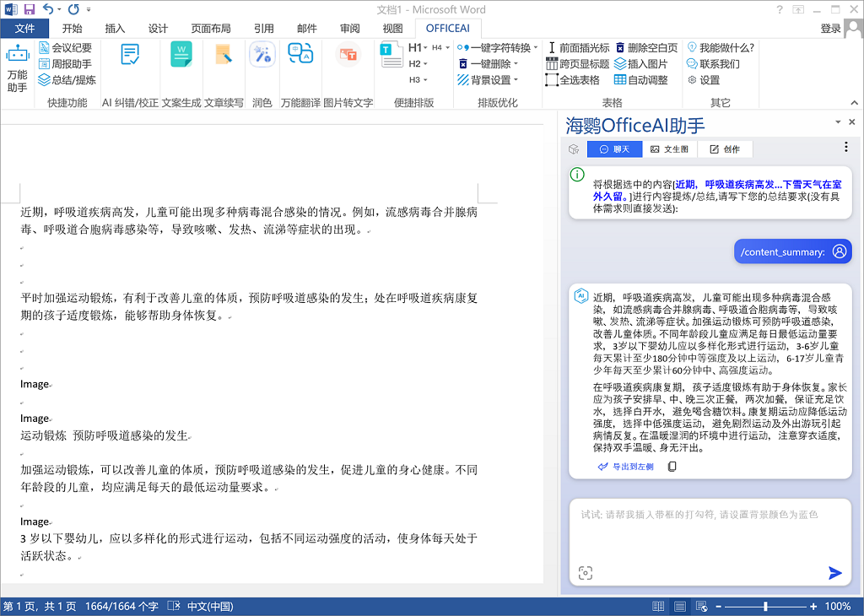Switch to web layout view in status bar
The height and width of the screenshot is (616, 864).
pyautogui.click(x=701, y=607)
